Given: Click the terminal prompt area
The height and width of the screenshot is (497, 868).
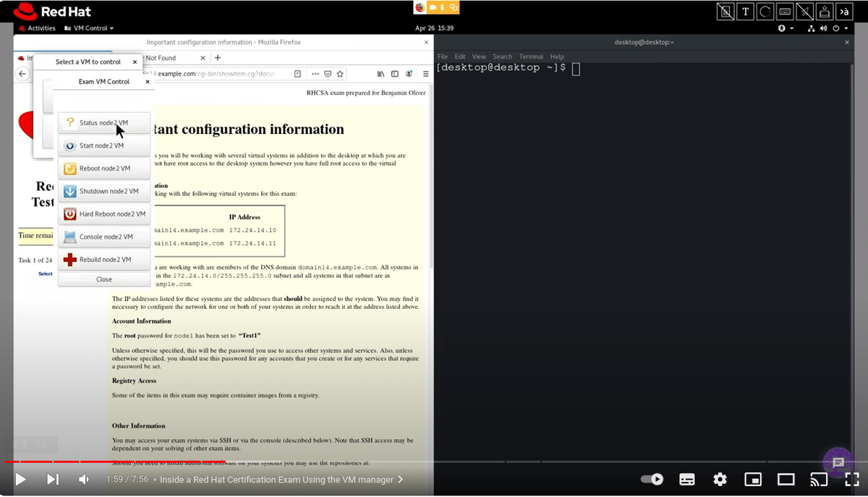Looking at the screenshot, I should point(508,68).
